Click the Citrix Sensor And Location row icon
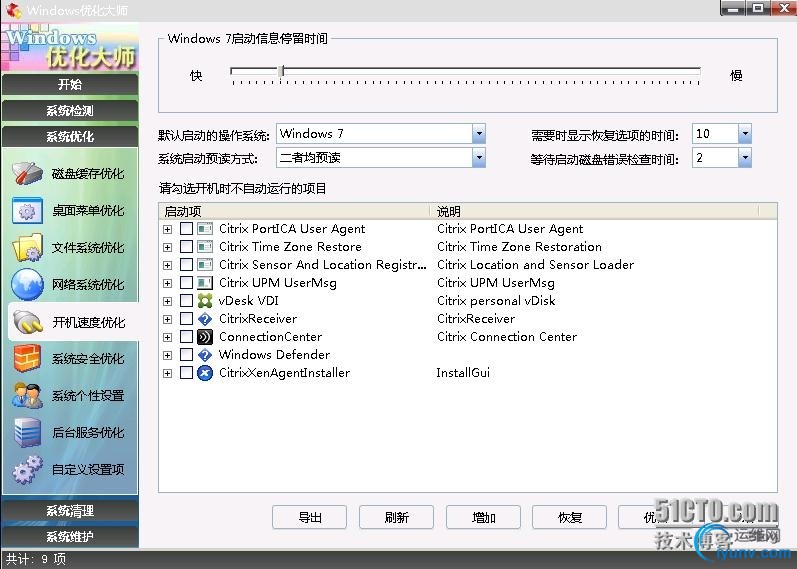797x569 pixels. pos(205,265)
